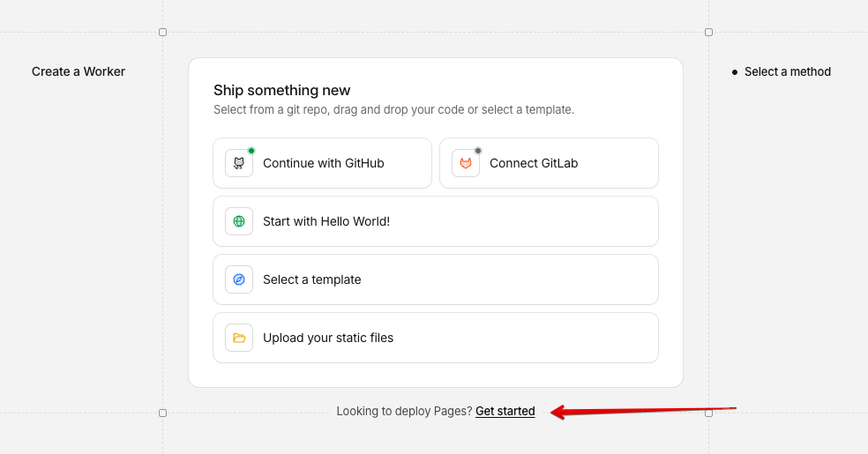Click the Create a Worker heading

(78, 71)
